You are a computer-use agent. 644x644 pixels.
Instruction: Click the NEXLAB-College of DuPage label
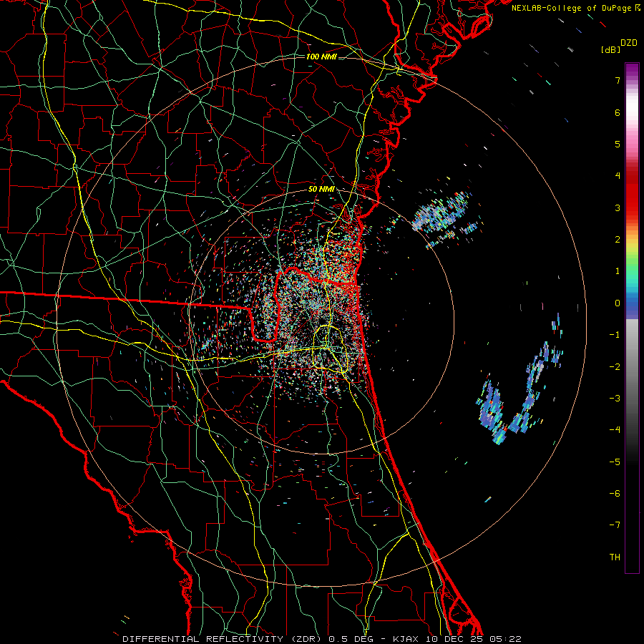[575, 8]
